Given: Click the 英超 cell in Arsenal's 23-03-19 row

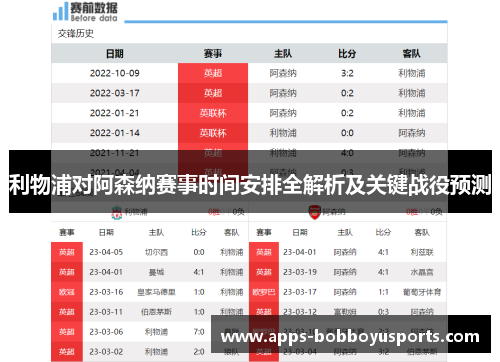Looking at the screenshot, I should click(264, 272).
